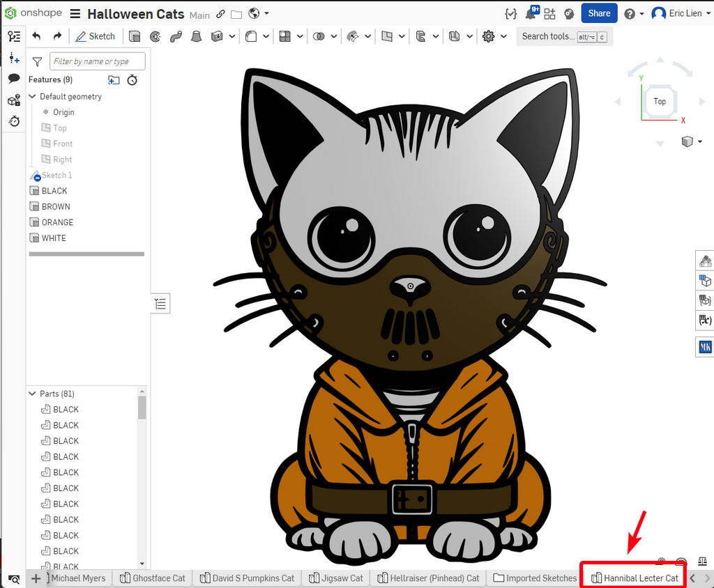Screen dimensions: 714x588
Task: Open custom features gear icon
Action: [x=488, y=36]
